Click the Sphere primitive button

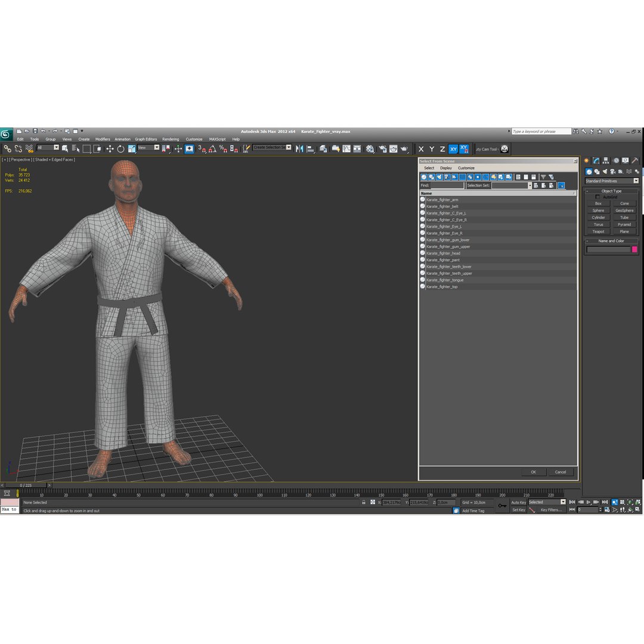(598, 210)
